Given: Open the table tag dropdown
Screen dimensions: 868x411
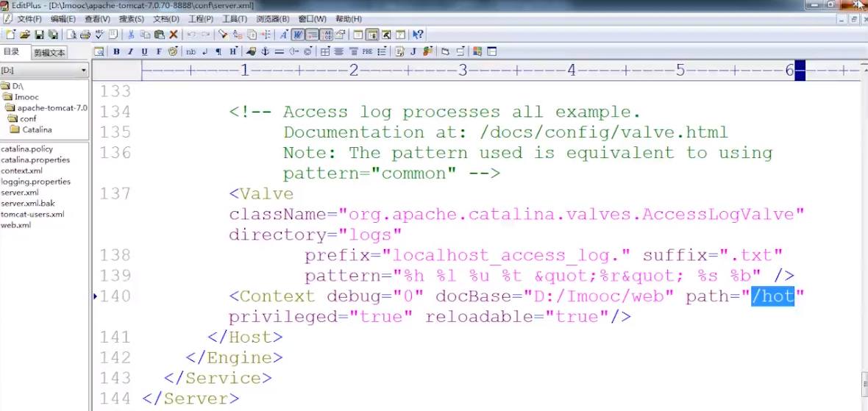Looking at the screenshot, I should 325,51.
